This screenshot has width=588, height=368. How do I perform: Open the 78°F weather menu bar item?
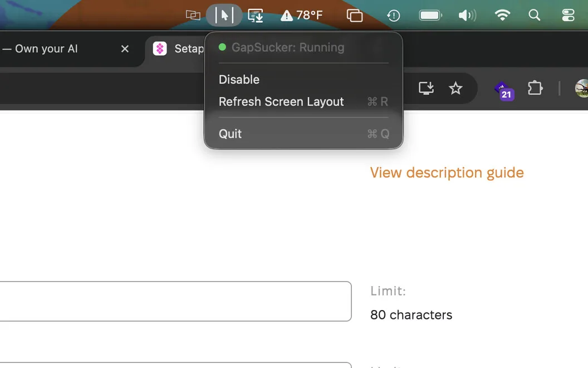coord(301,16)
